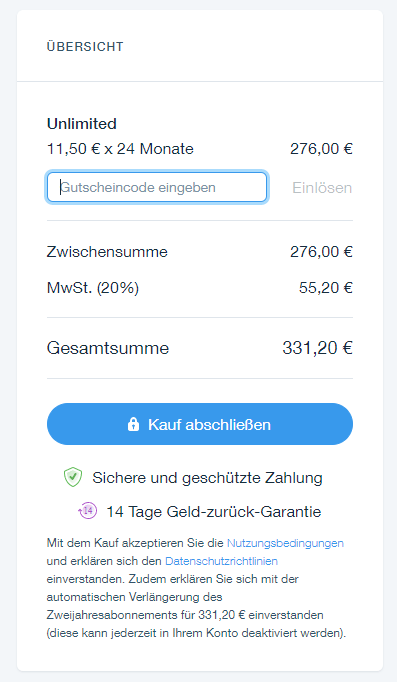Screen dimensions: 397x682
Task: Redeem coupon with the Einlösen button
Action: (x=322, y=188)
